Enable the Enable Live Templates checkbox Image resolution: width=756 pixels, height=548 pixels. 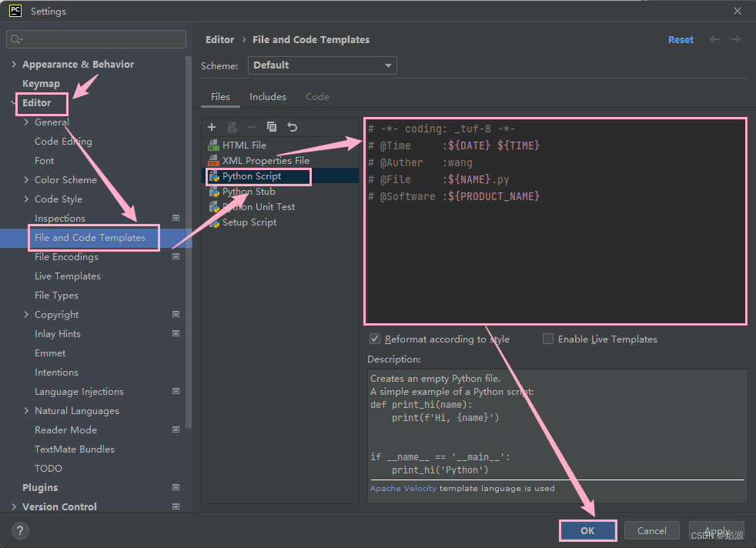click(547, 339)
